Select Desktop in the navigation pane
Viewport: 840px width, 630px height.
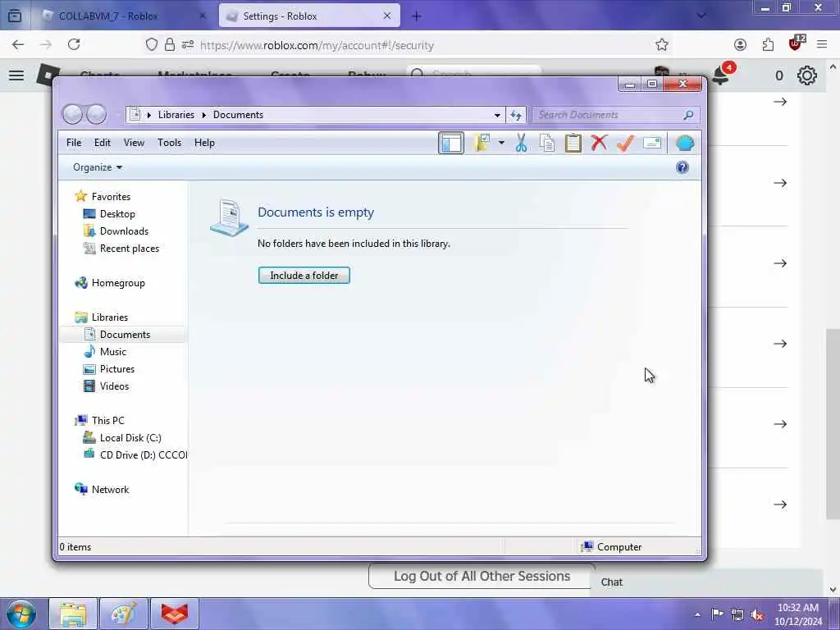[x=109, y=214]
